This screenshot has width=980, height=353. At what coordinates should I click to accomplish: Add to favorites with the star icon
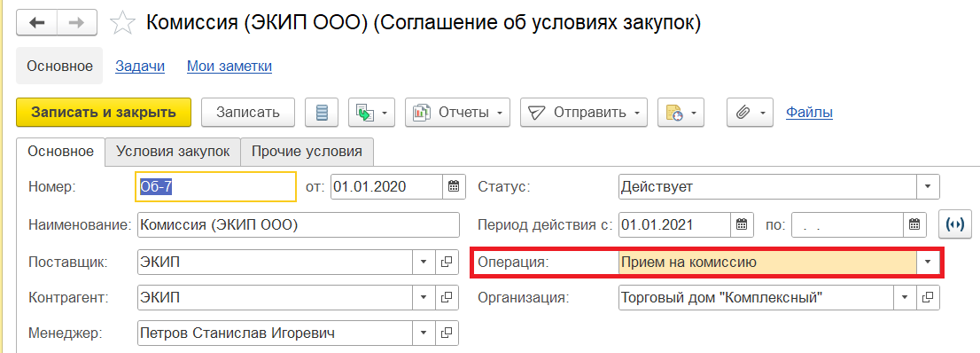pyautogui.click(x=122, y=24)
